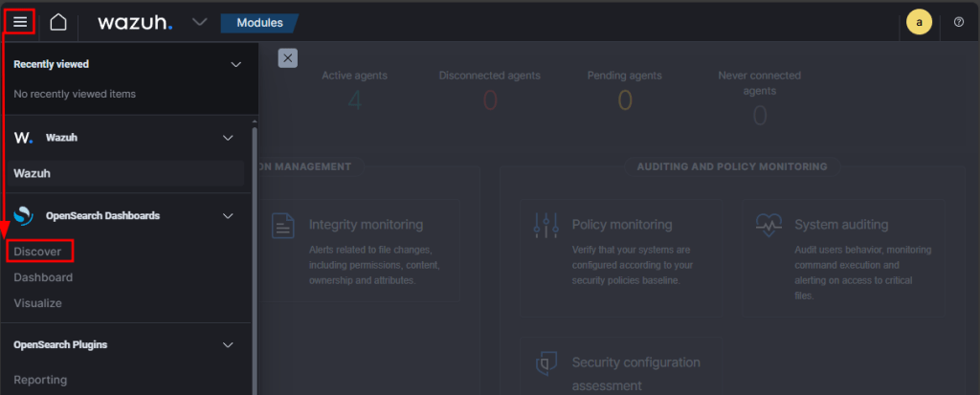Screen dimensions: 980x395
Task: Open the user avatar 'a' menu
Action: (x=919, y=22)
